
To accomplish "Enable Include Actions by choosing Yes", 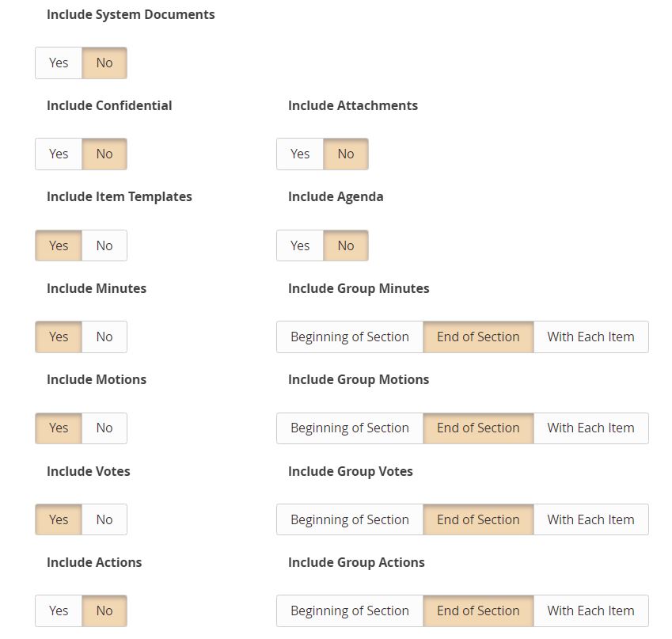I will 59,610.
